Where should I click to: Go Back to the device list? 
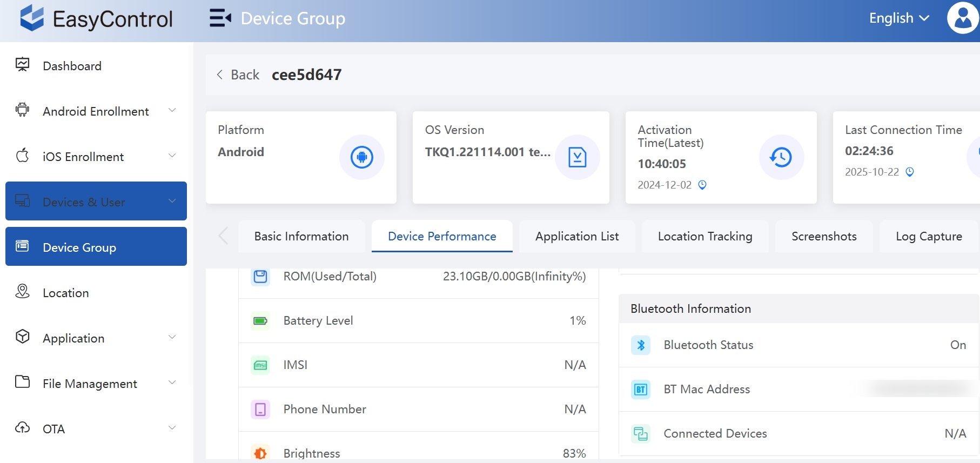[238, 75]
